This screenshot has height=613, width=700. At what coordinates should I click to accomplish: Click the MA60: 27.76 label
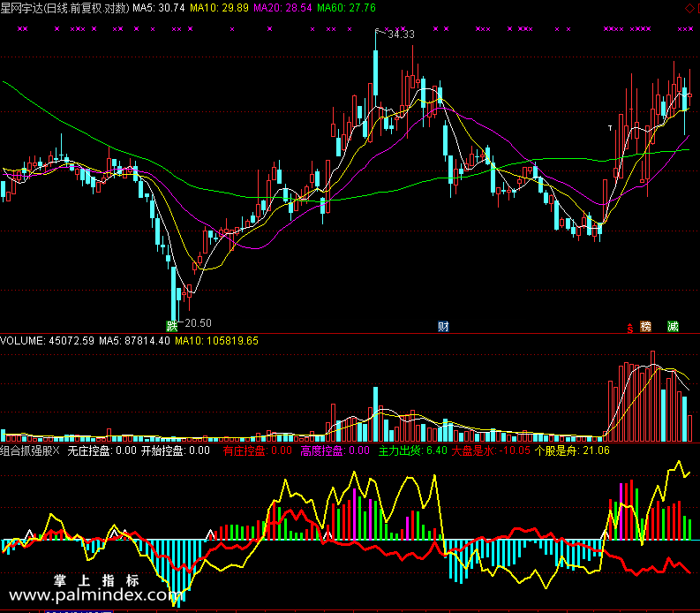point(346,8)
